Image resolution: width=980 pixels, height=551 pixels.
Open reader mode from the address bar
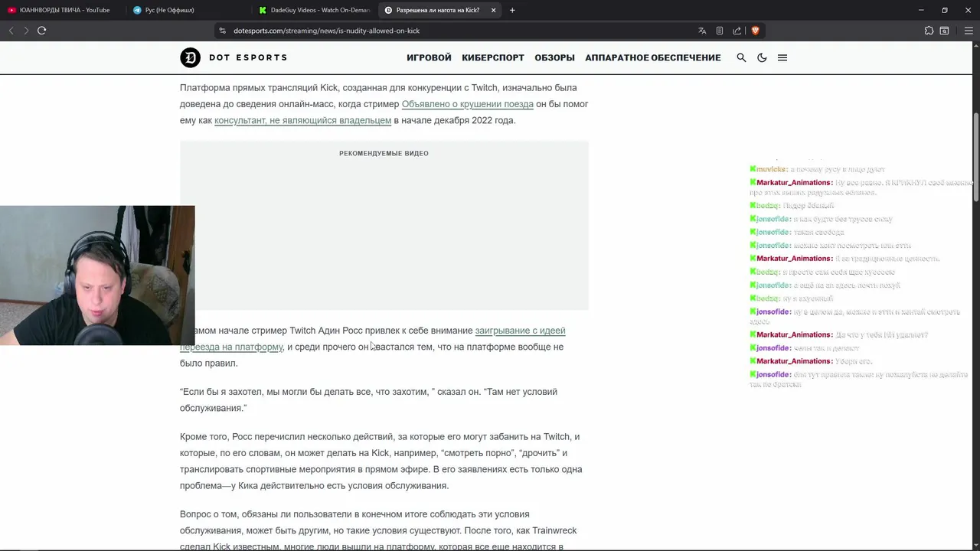pyautogui.click(x=720, y=31)
